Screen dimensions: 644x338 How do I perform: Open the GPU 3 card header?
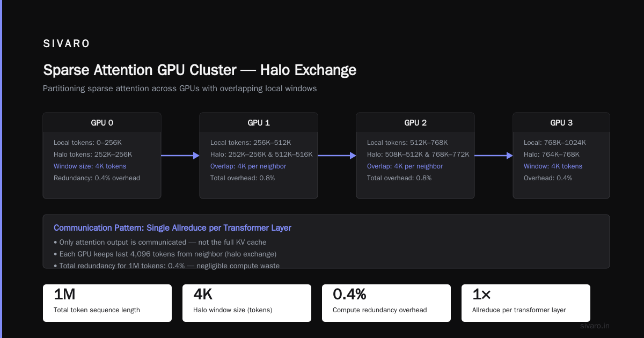coord(561,122)
